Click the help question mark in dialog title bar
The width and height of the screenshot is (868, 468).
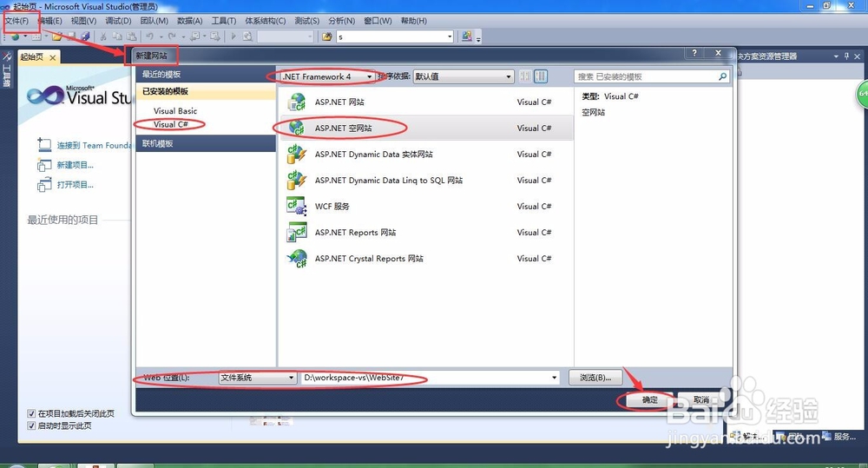694,53
